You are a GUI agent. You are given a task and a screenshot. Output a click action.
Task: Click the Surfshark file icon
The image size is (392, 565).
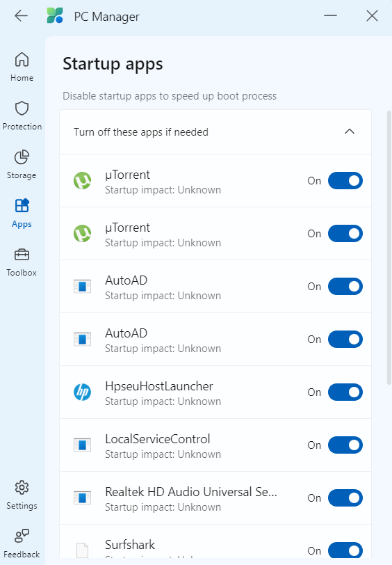pos(83,550)
